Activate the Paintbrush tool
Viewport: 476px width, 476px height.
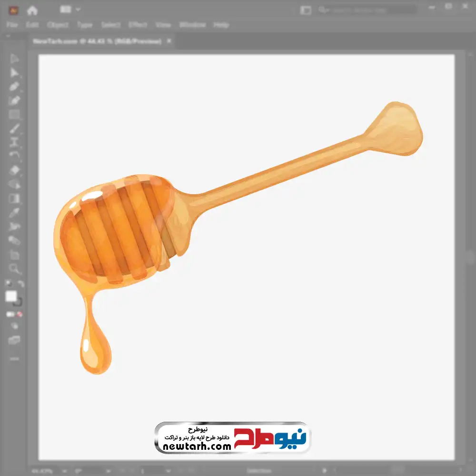pyautogui.click(x=14, y=128)
